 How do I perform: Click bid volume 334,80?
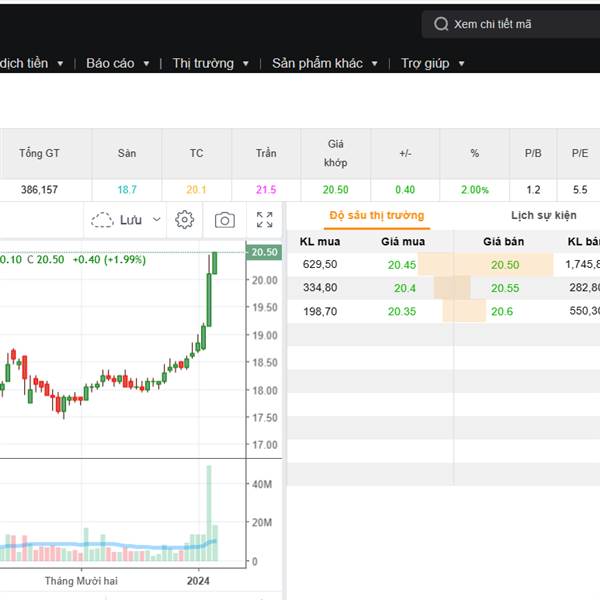tap(320, 288)
